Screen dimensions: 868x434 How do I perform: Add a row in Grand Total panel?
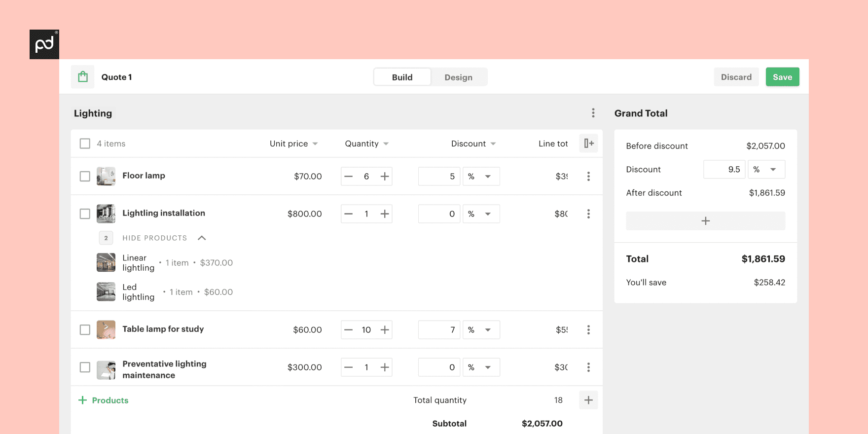[705, 221]
